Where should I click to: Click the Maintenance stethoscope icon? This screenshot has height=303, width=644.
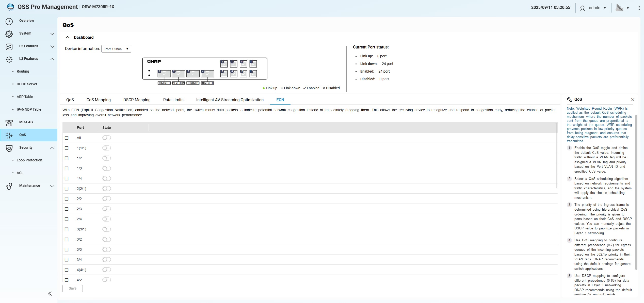point(9,186)
